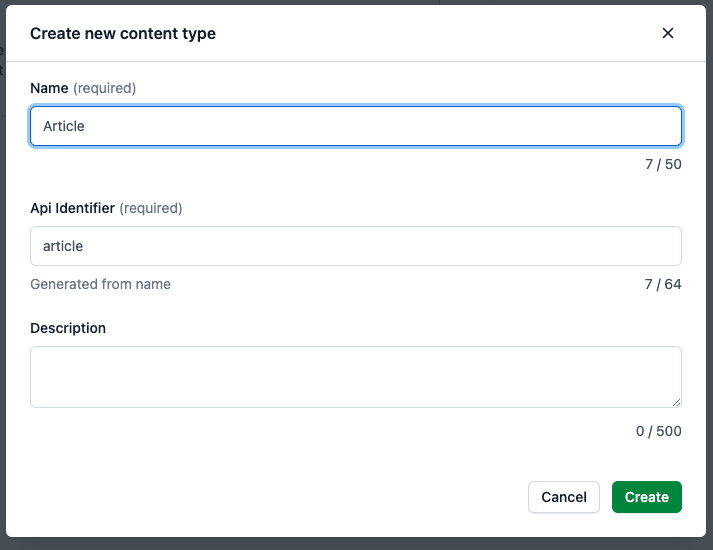Close the Create new content type dialog
The height and width of the screenshot is (550, 713).
tap(668, 33)
